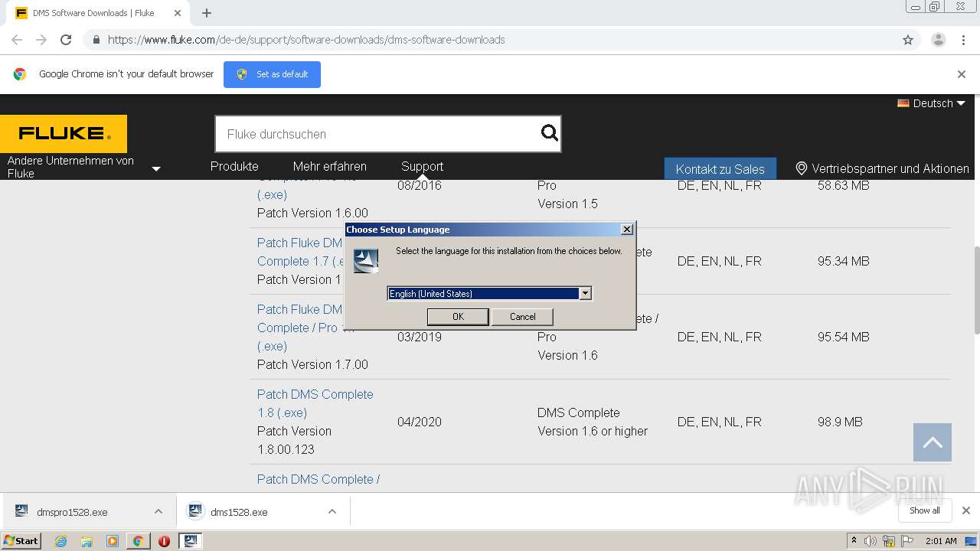Viewport: 980px width, 551px height.
Task: Click the search magnifier icon
Action: click(550, 134)
